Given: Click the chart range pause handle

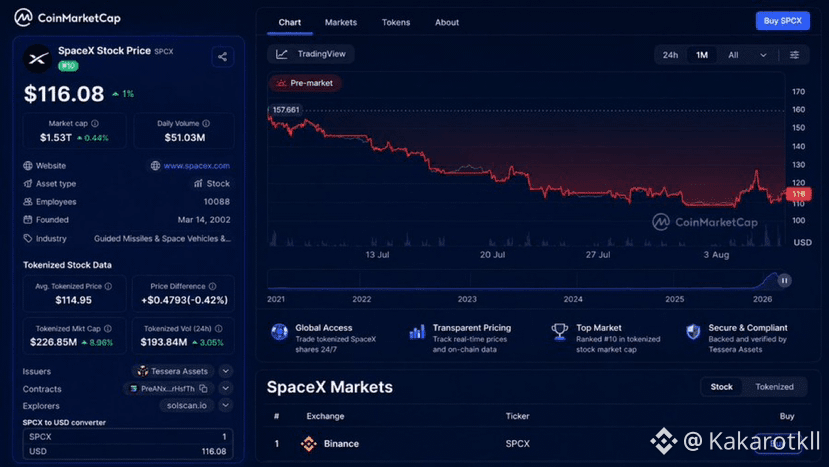Looking at the screenshot, I should pyautogui.click(x=785, y=280).
